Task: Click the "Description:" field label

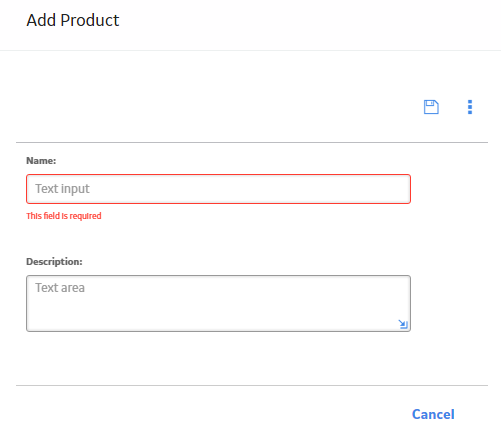Action: pos(54,262)
